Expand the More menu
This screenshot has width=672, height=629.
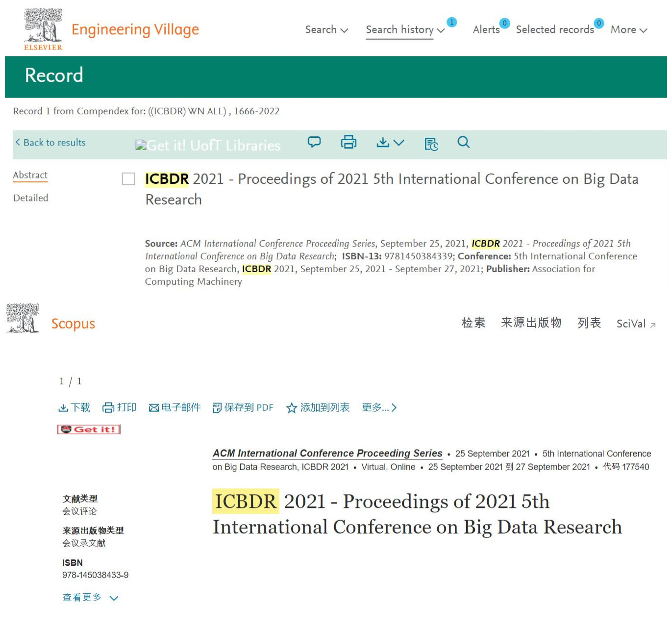[629, 30]
